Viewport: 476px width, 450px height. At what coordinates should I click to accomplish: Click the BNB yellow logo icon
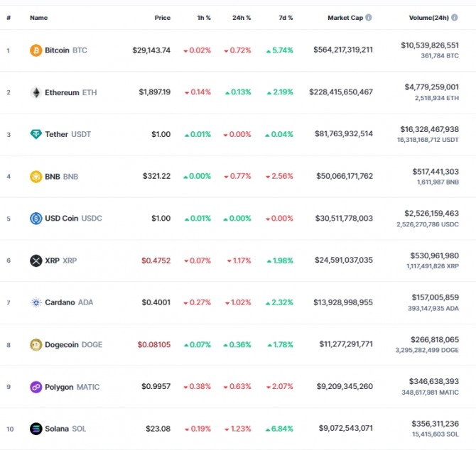tap(36, 177)
